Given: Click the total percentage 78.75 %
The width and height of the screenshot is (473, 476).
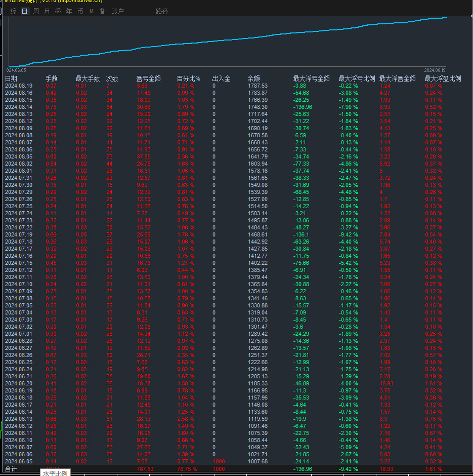Looking at the screenshot, I should point(187,469).
